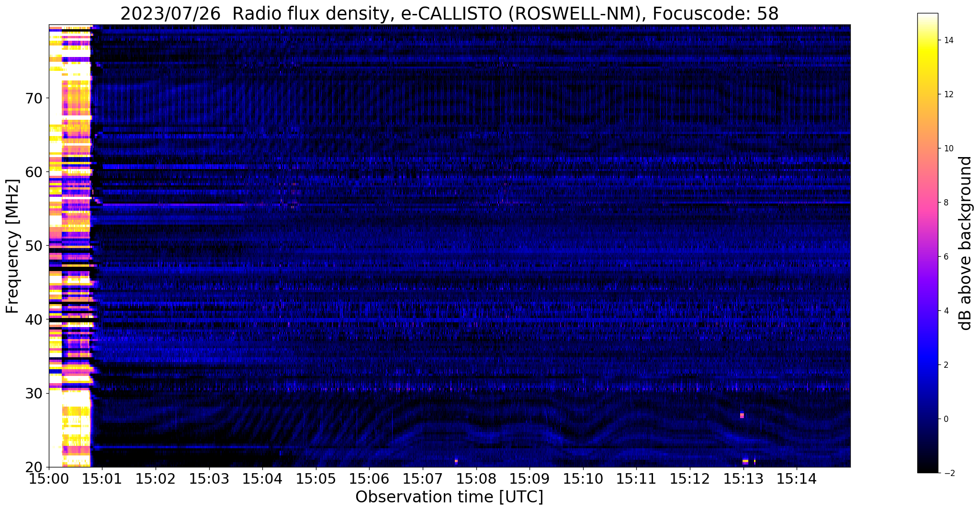Click the colorbar tick label 8
Image resolution: width=980 pixels, height=511 pixels.
[x=946, y=203]
